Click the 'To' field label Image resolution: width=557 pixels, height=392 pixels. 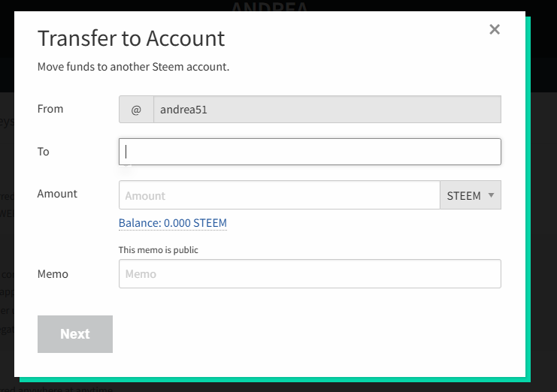click(44, 152)
